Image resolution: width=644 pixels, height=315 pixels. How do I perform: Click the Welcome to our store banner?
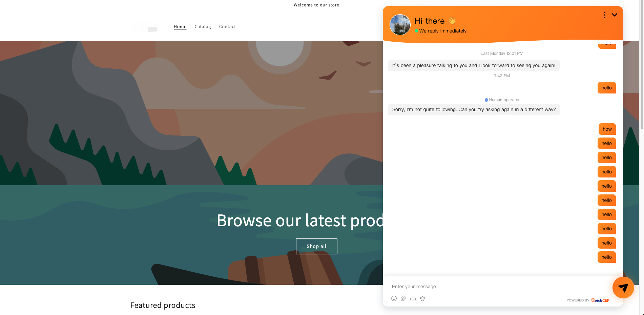316,5
